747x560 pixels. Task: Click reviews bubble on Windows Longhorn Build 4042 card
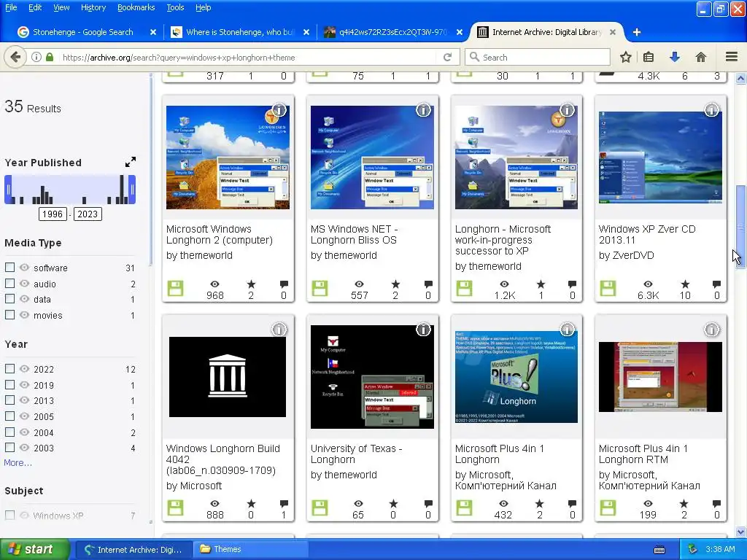point(284,503)
